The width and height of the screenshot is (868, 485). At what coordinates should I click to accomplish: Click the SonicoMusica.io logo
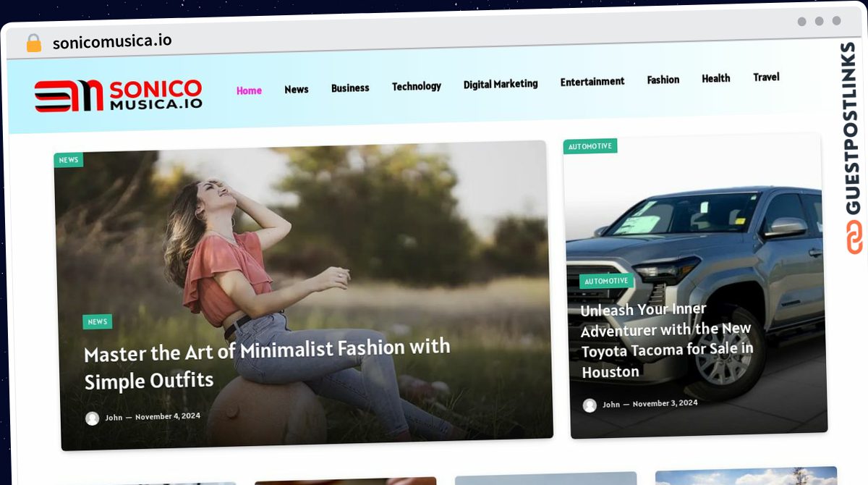coord(118,96)
